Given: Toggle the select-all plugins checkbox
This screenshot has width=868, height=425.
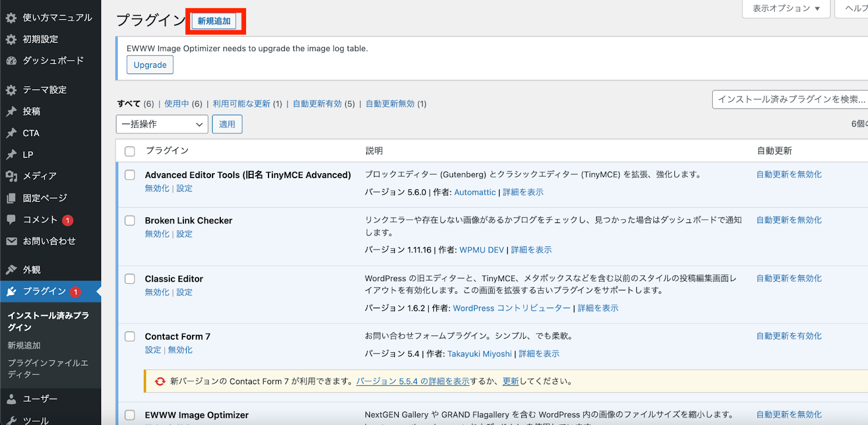Looking at the screenshot, I should 130,151.
